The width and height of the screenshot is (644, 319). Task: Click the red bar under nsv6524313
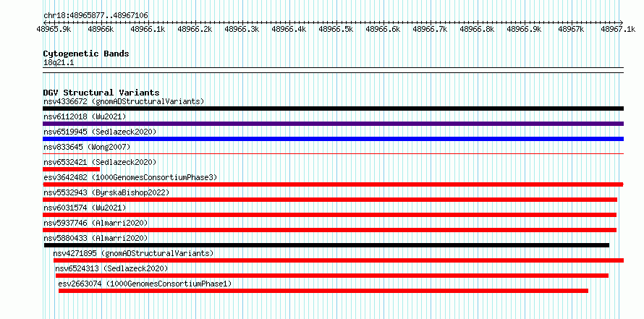click(x=332, y=276)
